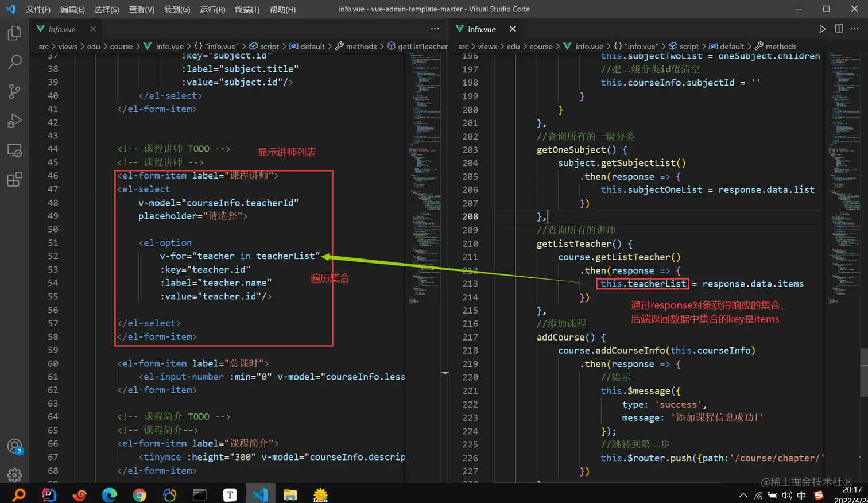
Task: Click 'getOneSubject() {' on line 203
Action: pos(582,150)
